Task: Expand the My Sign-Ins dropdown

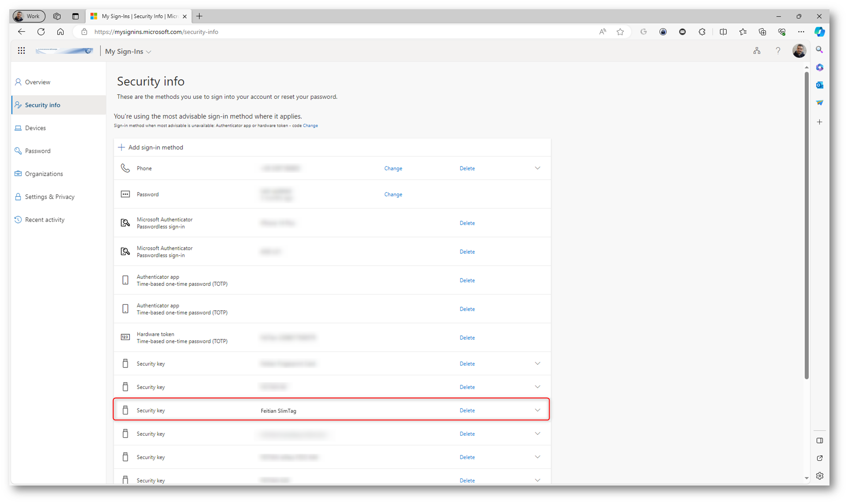Action: coord(128,52)
